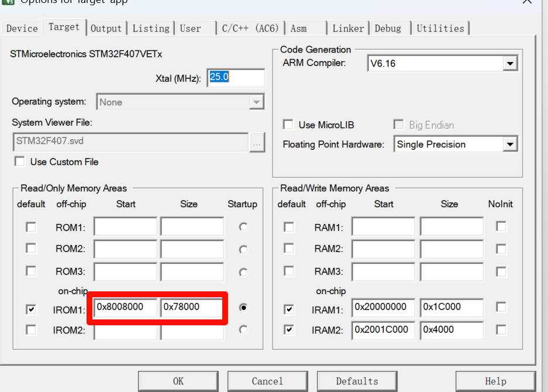This screenshot has width=548, height=392.
Task: Click the Defaults button
Action: 357,381
